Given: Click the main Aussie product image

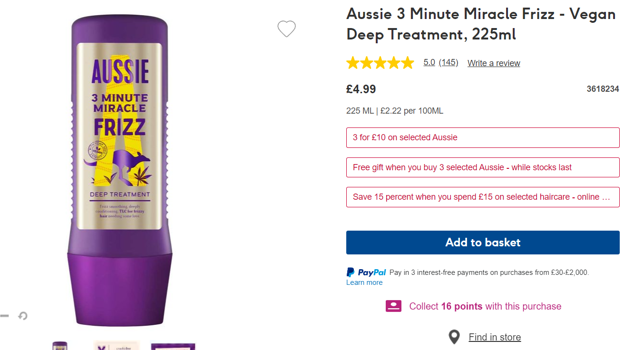Looking at the screenshot, I should pyautogui.click(x=120, y=171).
